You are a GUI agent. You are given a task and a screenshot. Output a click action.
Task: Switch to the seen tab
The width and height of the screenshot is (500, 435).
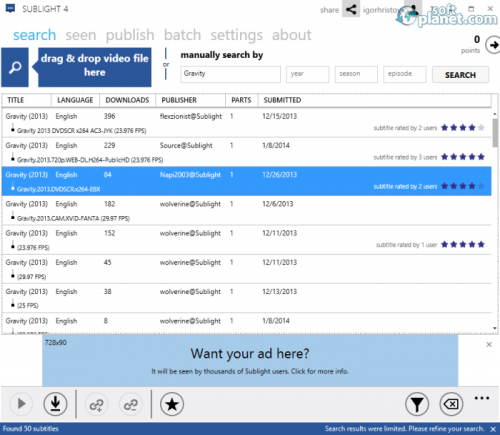click(x=81, y=35)
